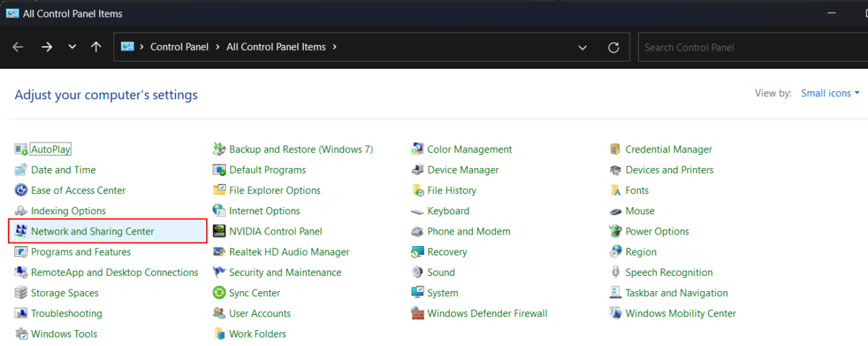Click the NVIDIA Control Panel icon
This screenshot has height=346, width=868.
[x=218, y=232]
